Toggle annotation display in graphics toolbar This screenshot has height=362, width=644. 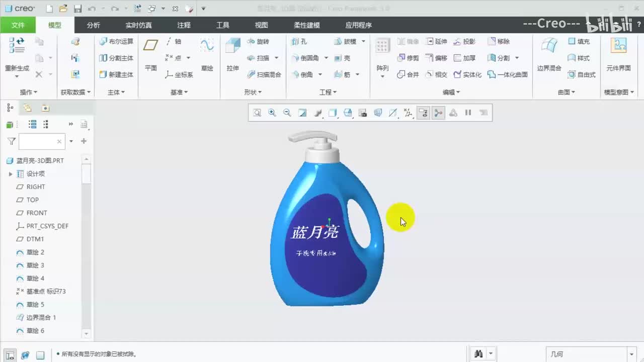point(423,113)
